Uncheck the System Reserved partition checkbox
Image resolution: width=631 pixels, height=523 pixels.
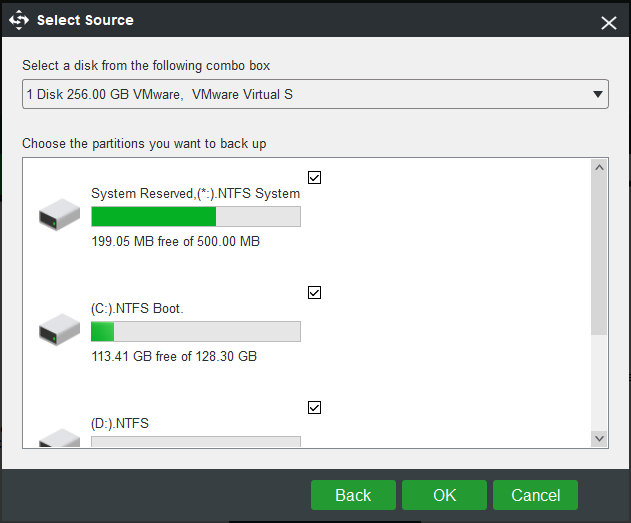314,177
